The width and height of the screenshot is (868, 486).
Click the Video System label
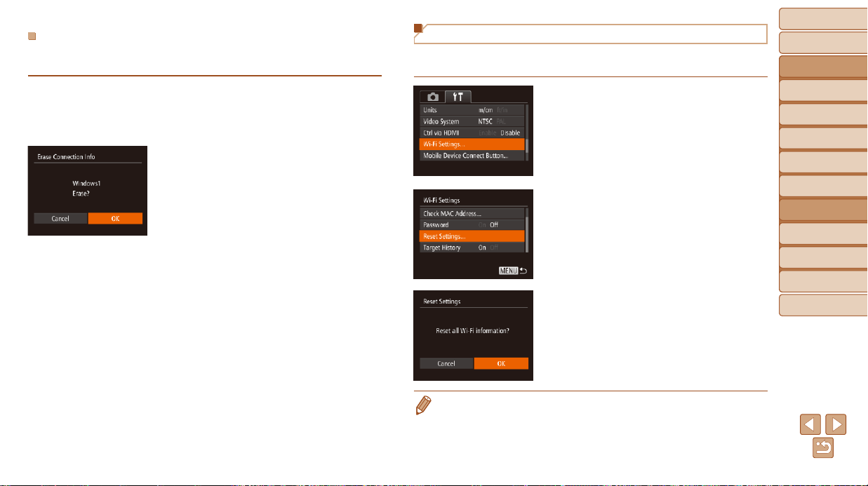tap(441, 121)
